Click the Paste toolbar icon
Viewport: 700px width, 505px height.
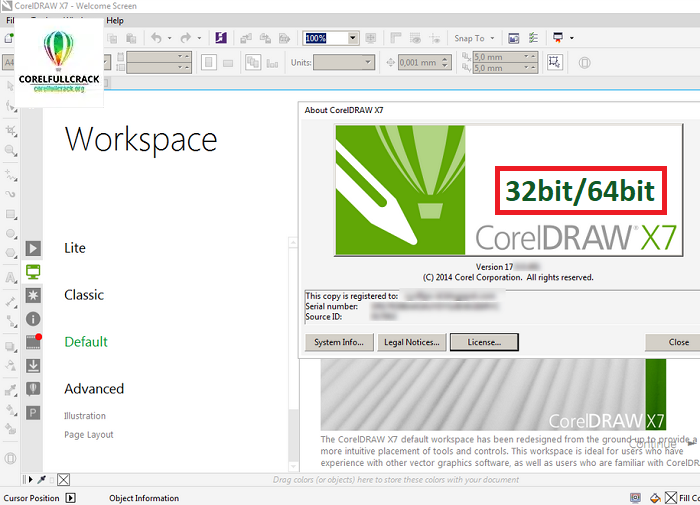click(131, 38)
